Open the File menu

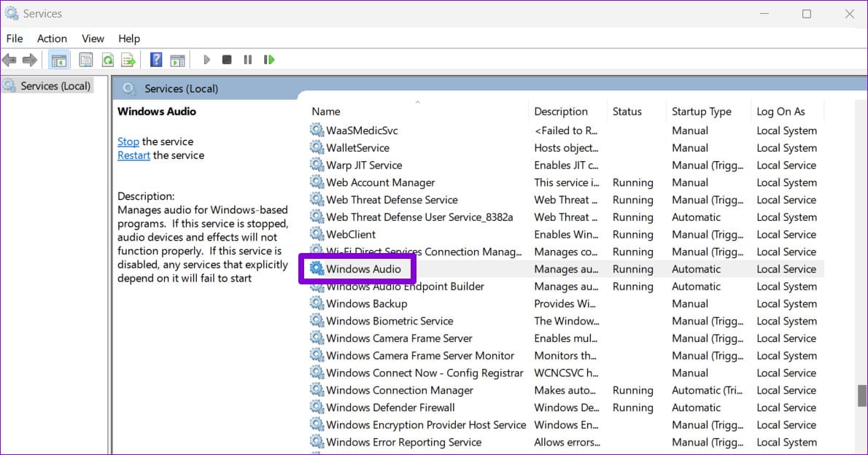pos(15,39)
